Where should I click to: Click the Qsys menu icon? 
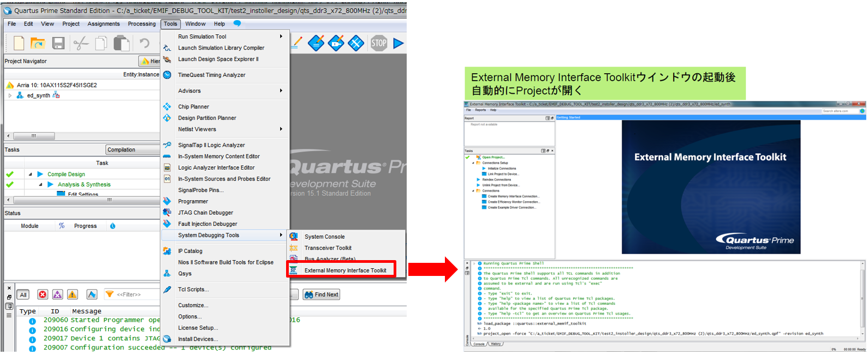click(x=167, y=274)
